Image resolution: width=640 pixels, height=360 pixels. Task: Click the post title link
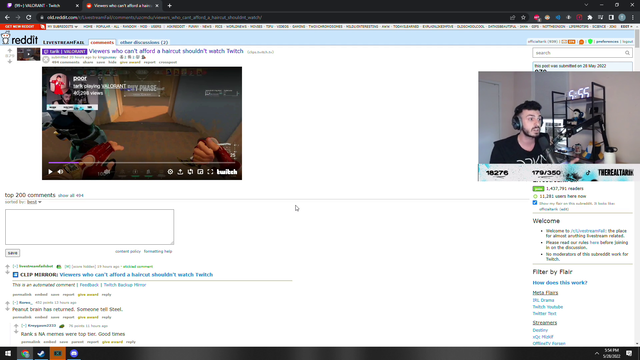tap(166, 51)
